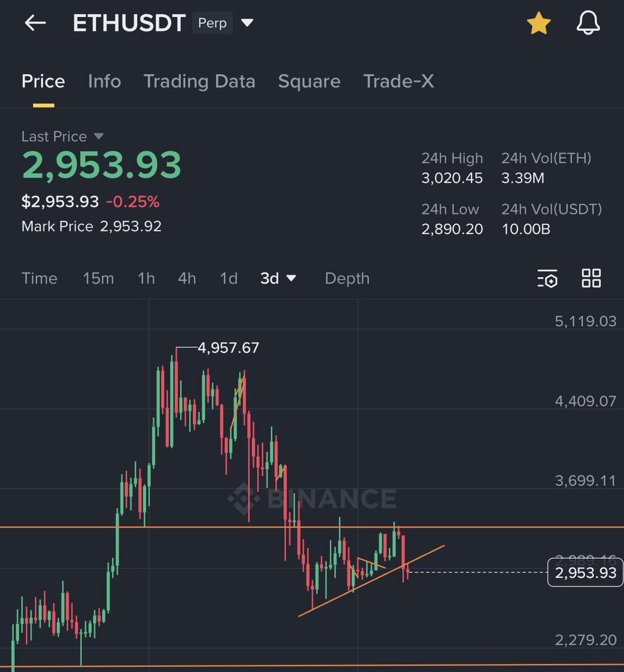Click the back arrow to return
The height and width of the screenshot is (672, 624).
(x=35, y=23)
